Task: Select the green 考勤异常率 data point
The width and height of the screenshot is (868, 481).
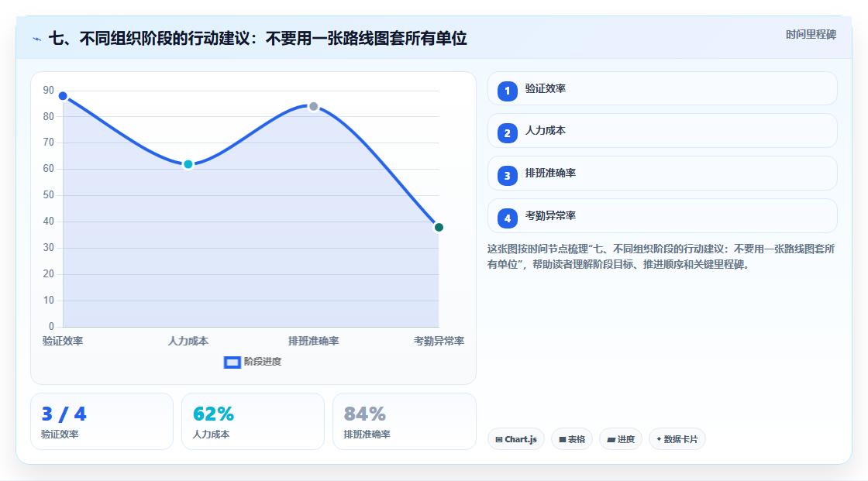Action: pos(439,227)
